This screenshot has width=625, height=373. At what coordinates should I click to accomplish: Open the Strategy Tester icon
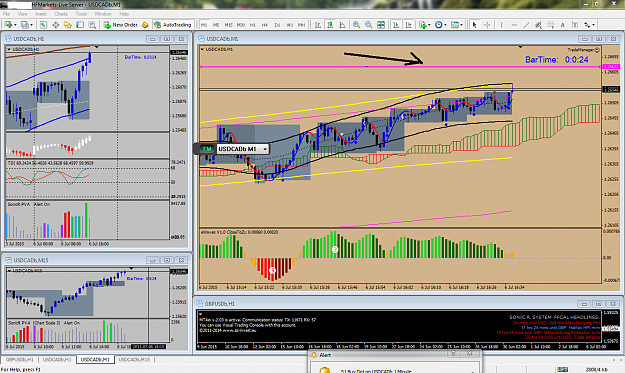click(x=92, y=25)
